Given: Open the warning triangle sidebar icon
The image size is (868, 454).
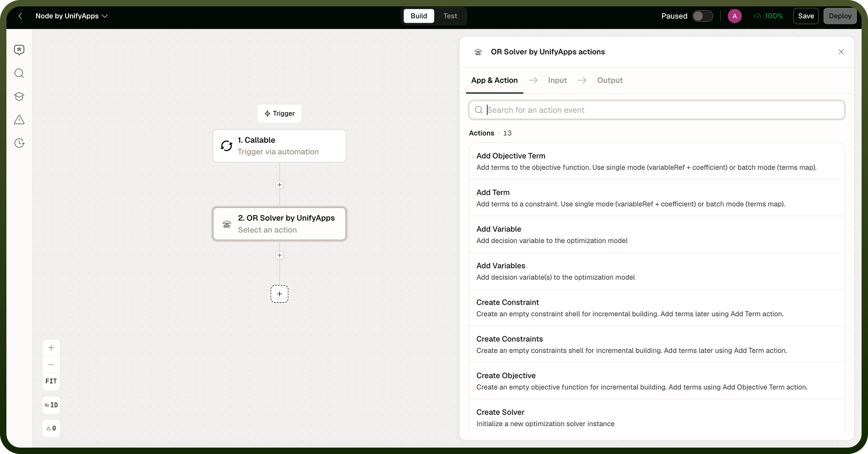Looking at the screenshot, I should (x=19, y=120).
